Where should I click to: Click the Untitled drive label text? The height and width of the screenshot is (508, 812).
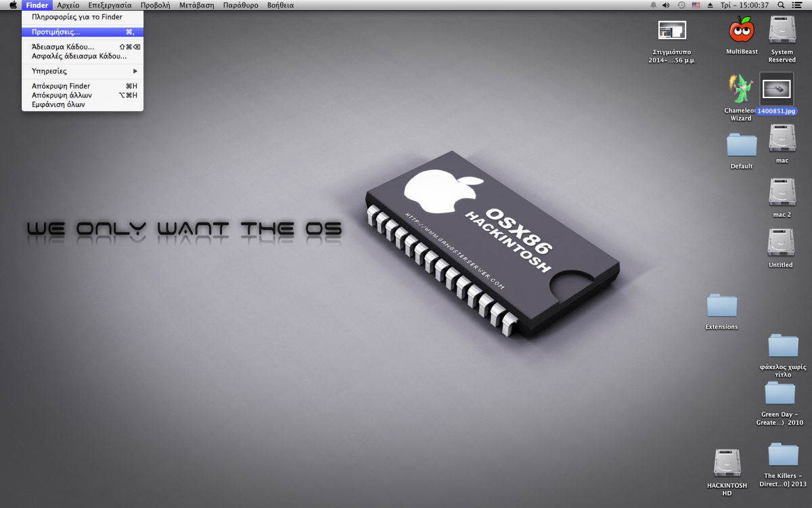point(780,265)
